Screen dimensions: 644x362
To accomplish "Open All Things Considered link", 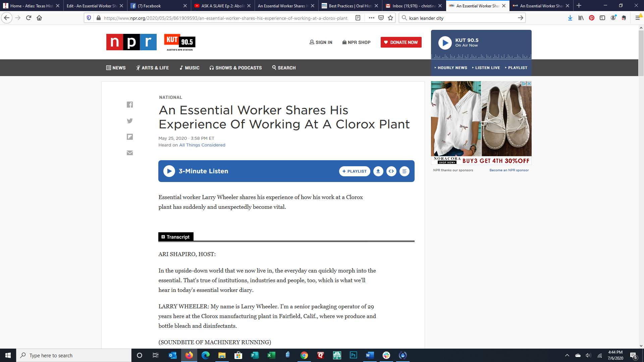I will pyautogui.click(x=202, y=145).
